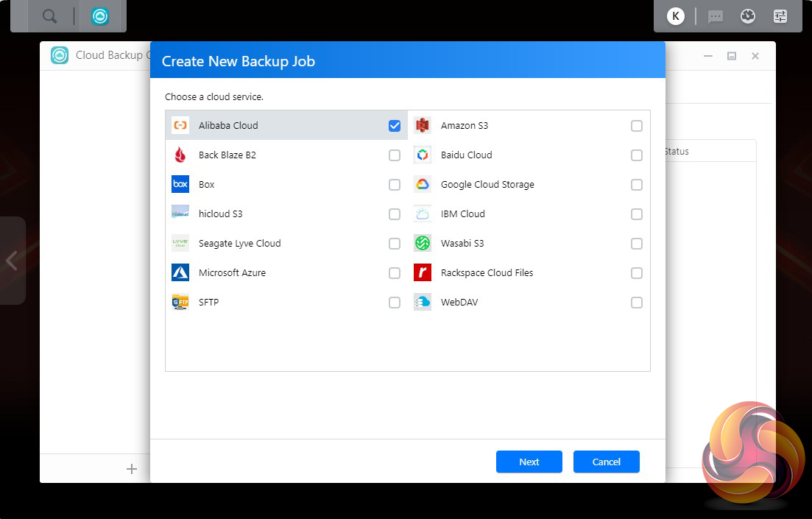
Task: Open the system settings sliders icon
Action: pos(780,16)
